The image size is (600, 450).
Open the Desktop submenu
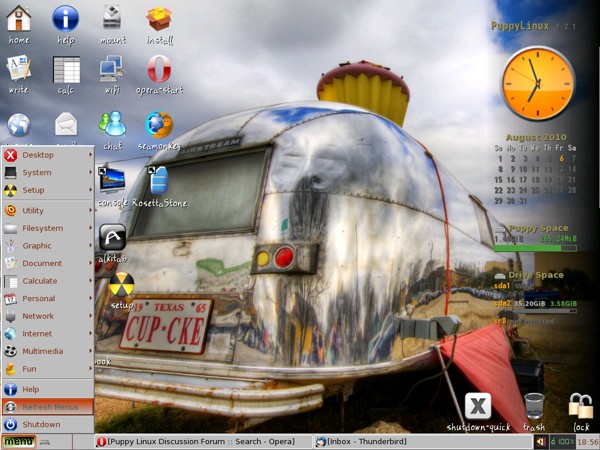point(48,155)
